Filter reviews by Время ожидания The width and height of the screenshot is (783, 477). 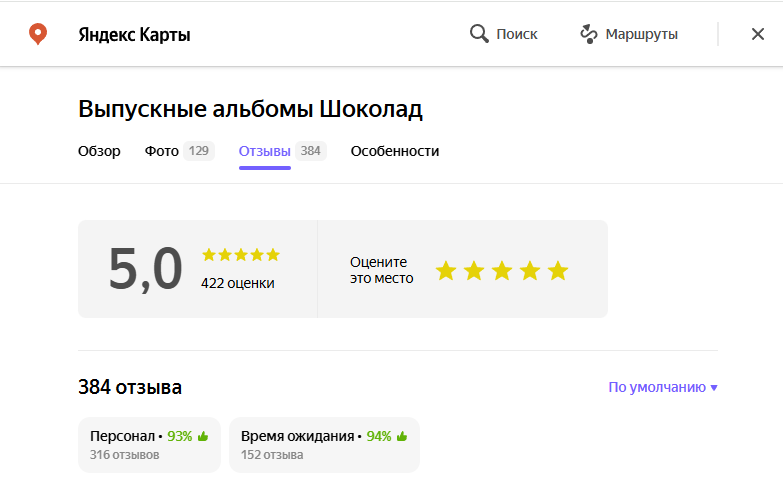tap(324, 445)
